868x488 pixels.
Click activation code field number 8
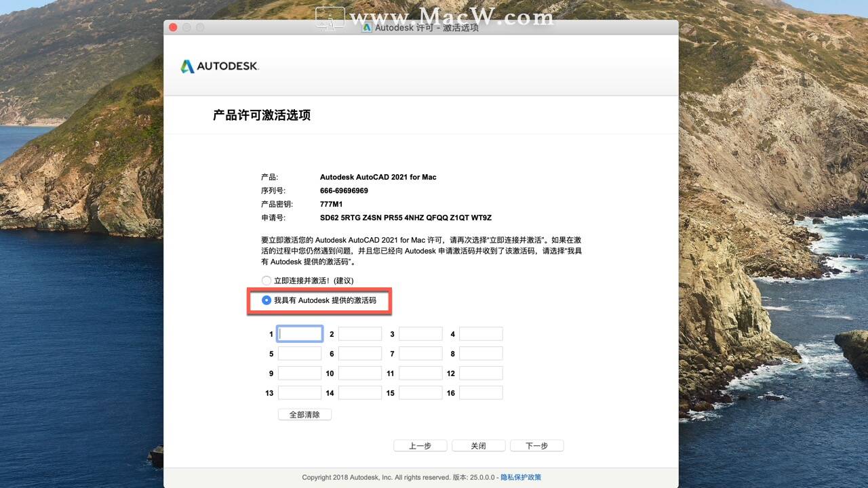[481, 353]
